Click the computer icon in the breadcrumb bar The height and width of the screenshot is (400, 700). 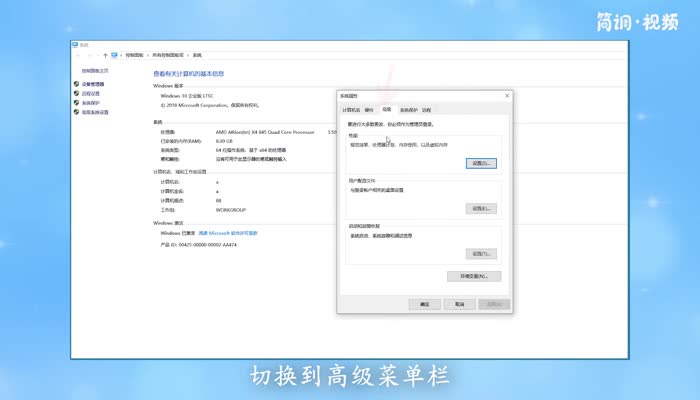point(115,55)
